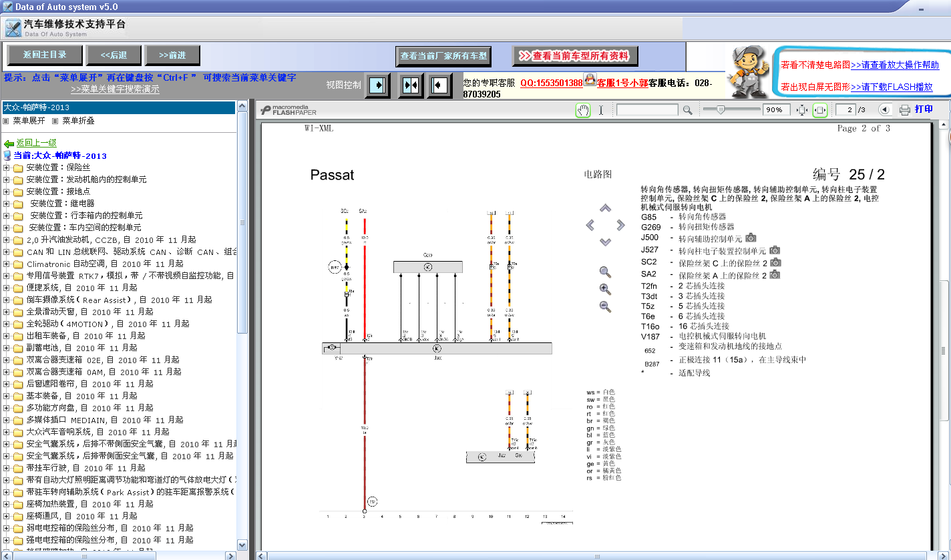Pan the diagram up with the up chevron
Screen dimensions: 951x560
click(x=605, y=208)
